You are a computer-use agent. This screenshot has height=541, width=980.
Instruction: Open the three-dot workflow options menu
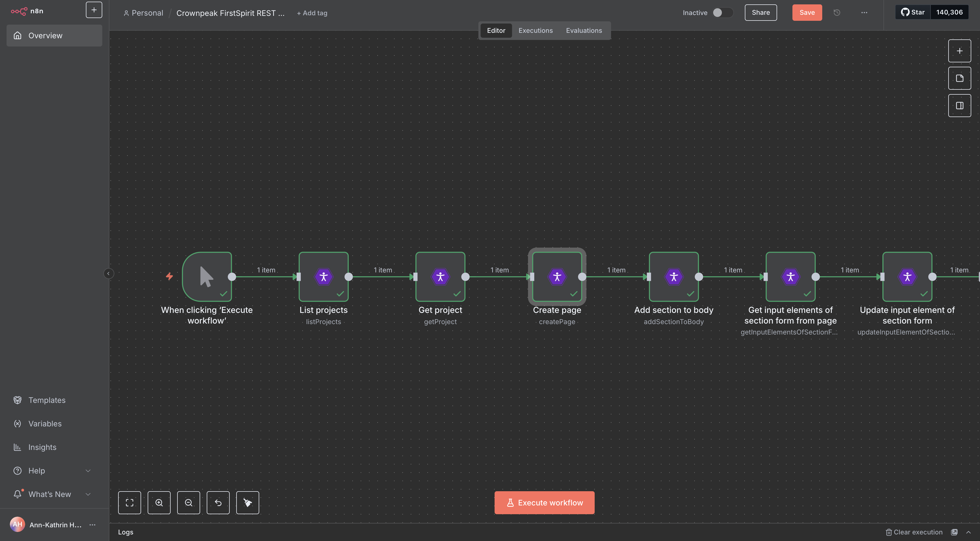coord(864,13)
